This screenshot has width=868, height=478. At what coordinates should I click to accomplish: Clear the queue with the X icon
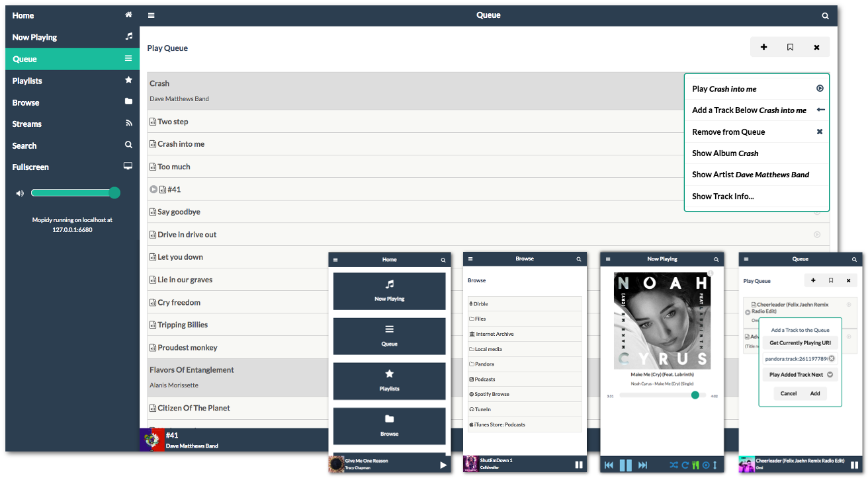(x=816, y=46)
